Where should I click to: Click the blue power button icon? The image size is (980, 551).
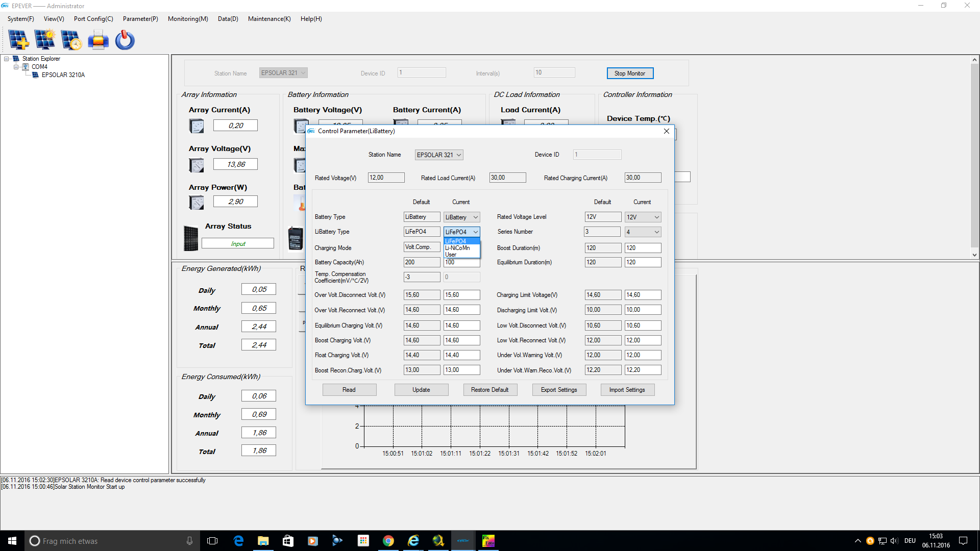(125, 40)
